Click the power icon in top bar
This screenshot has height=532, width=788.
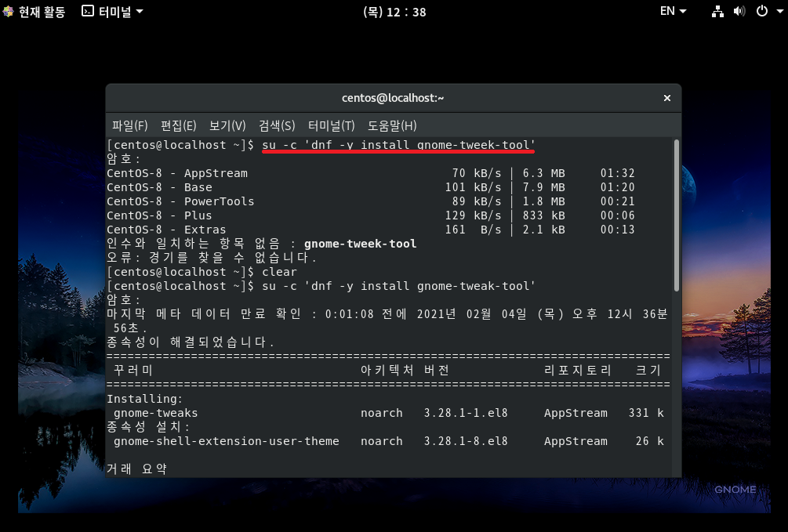[762, 11]
